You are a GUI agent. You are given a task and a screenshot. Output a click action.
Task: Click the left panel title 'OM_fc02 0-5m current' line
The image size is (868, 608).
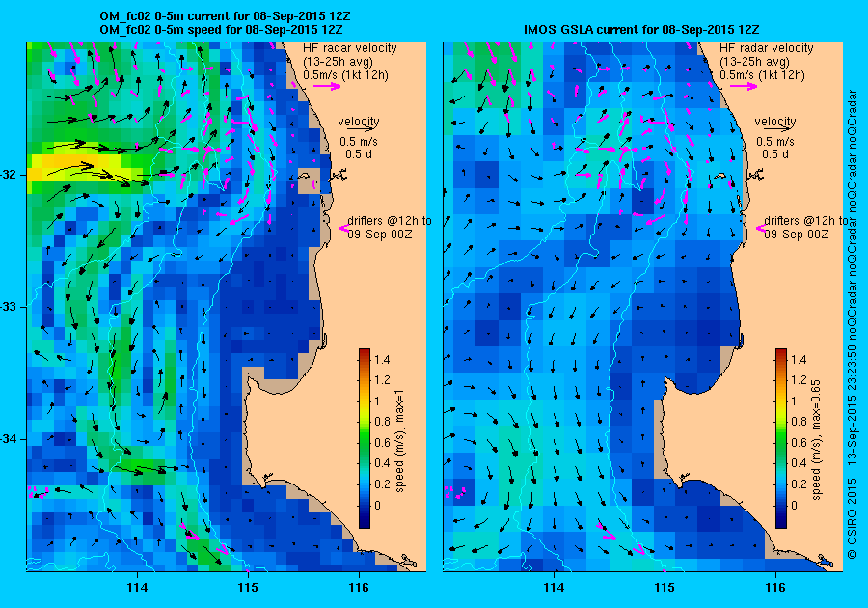point(225,16)
